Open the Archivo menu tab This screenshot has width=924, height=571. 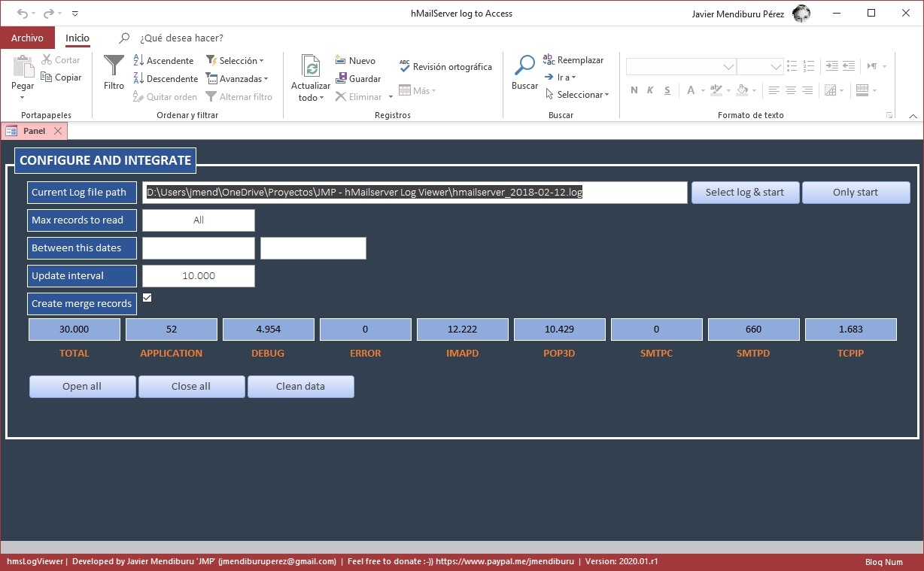click(x=28, y=38)
